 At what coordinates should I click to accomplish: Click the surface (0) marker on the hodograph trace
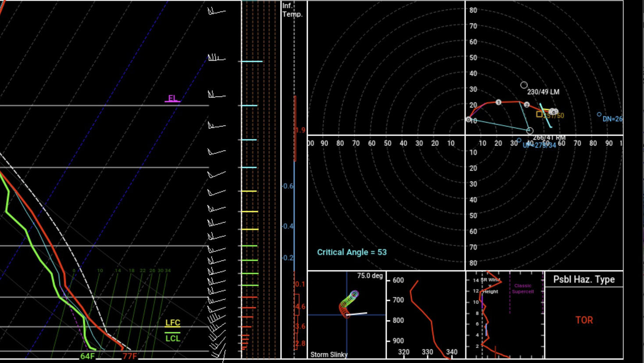tap(468, 119)
